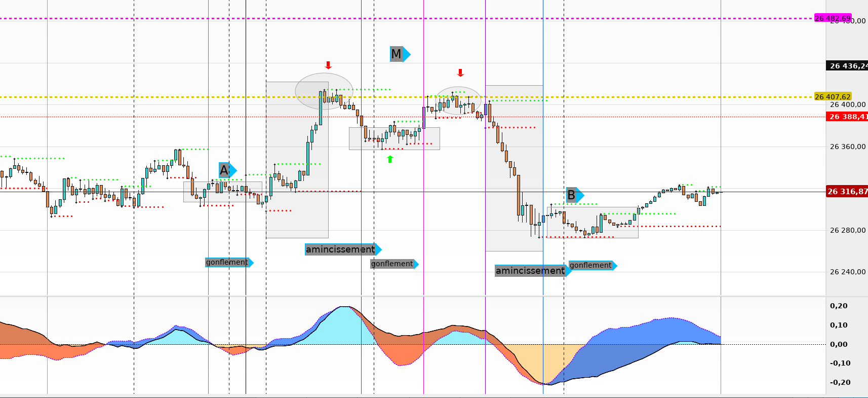Click the 0,20 indicator scale value
868x398 pixels.
click(x=839, y=306)
